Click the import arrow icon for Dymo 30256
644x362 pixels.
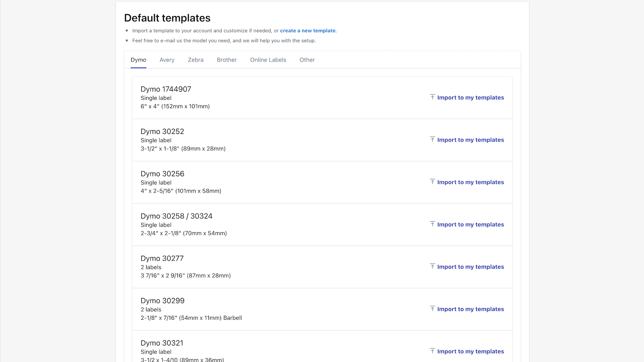click(x=432, y=182)
